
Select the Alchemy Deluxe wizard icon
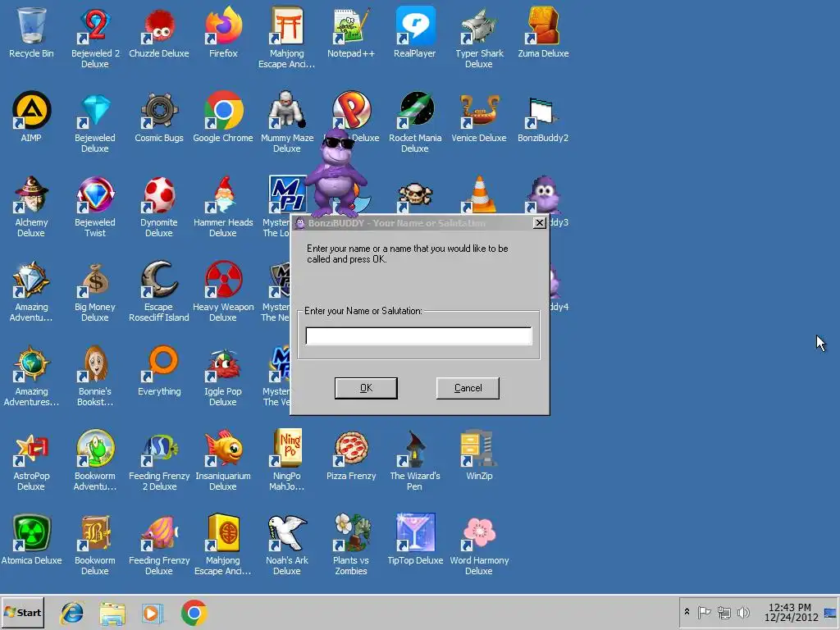(x=31, y=195)
